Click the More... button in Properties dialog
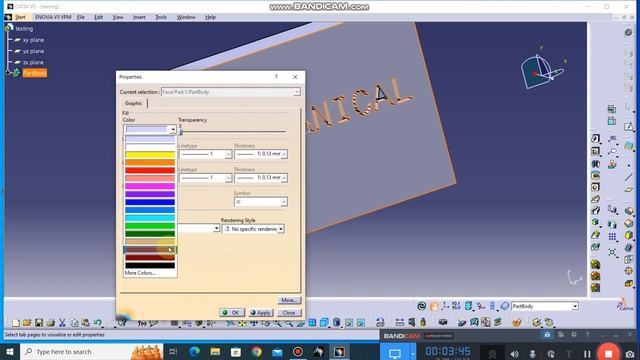Image resolution: width=640 pixels, height=360 pixels. (x=289, y=300)
